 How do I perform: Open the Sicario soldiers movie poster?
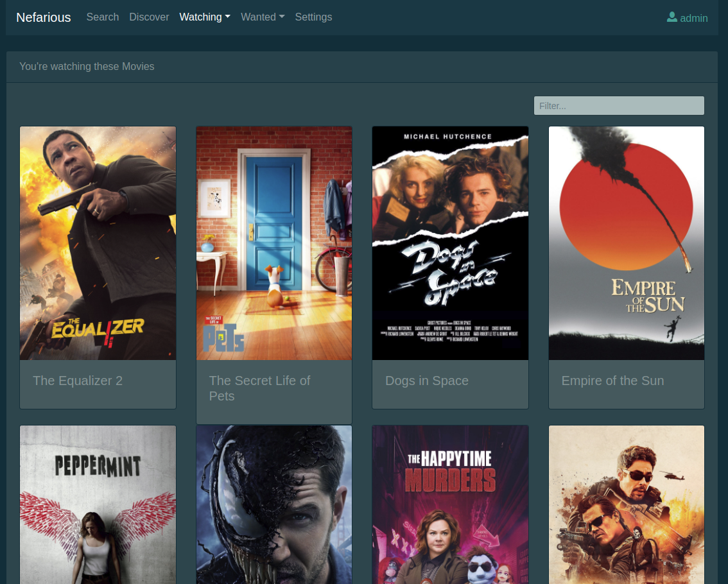(627, 504)
